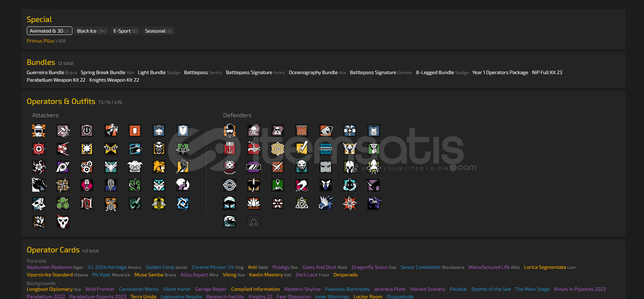Select the Caveira silence gesture icon
The image size is (644, 299).
374,149
